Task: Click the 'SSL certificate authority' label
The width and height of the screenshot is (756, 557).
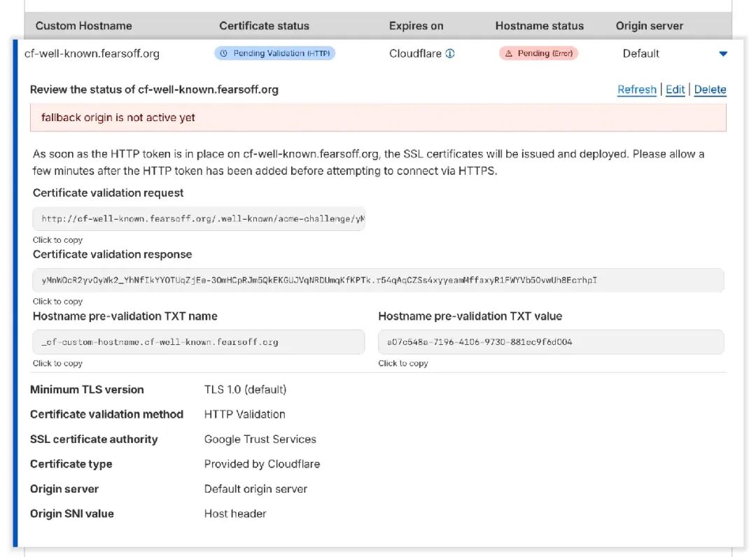Action: [x=94, y=439]
